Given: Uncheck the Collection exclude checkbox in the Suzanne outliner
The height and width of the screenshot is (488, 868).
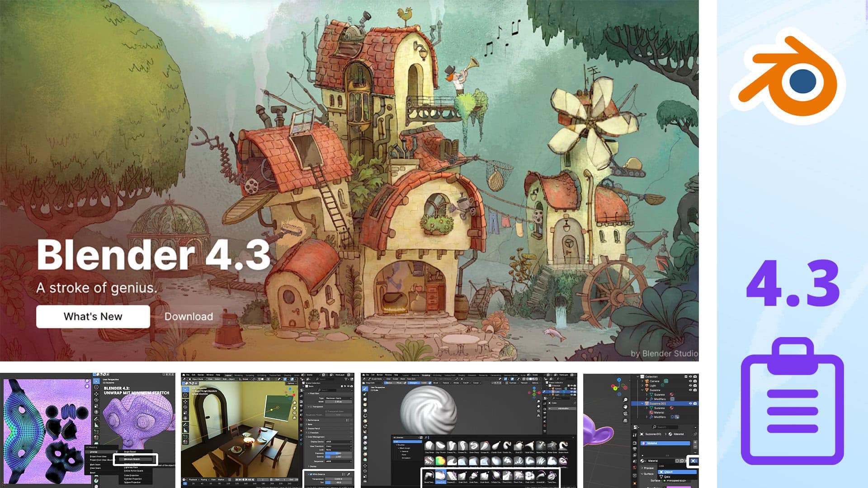Looking at the screenshot, I should 685,376.
